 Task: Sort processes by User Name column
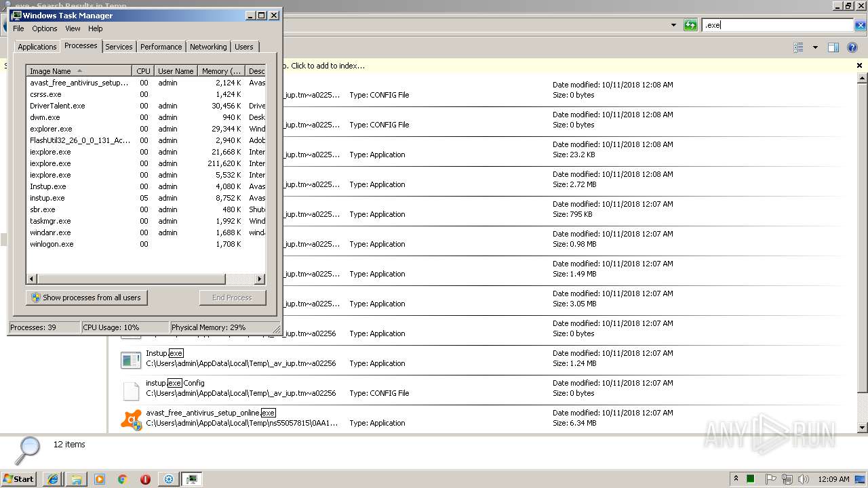176,71
